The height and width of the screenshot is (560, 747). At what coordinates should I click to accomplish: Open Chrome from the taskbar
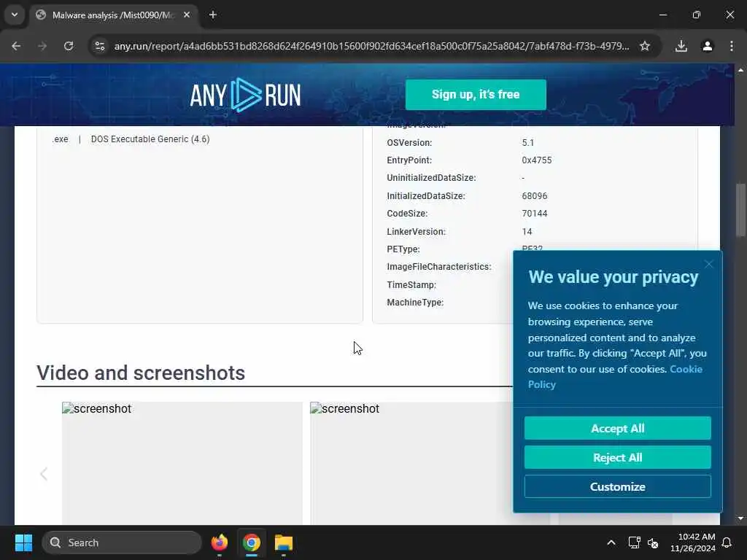[x=252, y=542]
